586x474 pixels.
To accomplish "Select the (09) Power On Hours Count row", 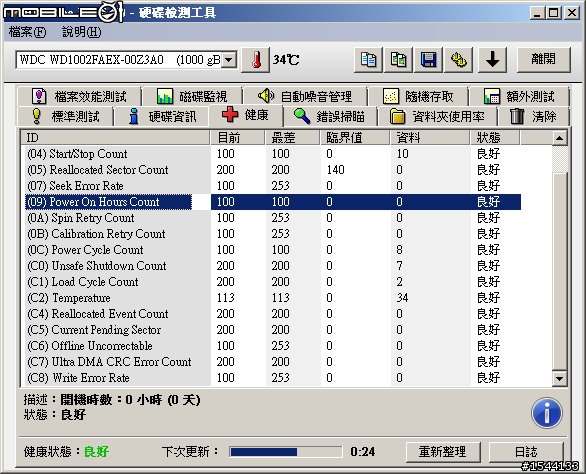I will coord(273,202).
